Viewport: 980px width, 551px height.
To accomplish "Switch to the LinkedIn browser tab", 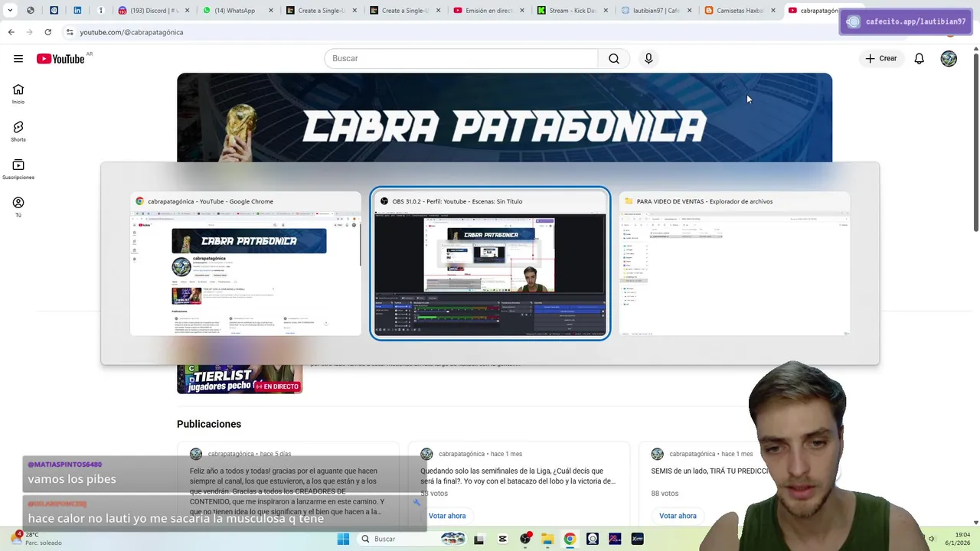I will [77, 11].
